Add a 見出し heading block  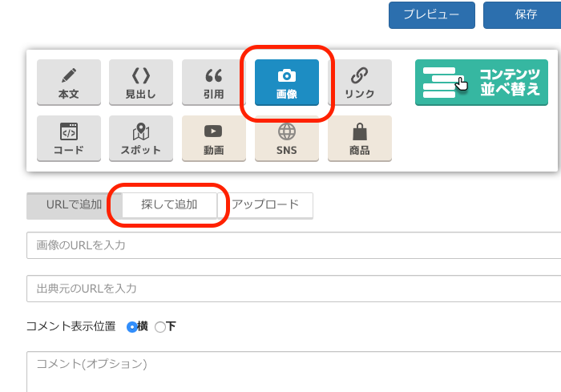(x=141, y=83)
